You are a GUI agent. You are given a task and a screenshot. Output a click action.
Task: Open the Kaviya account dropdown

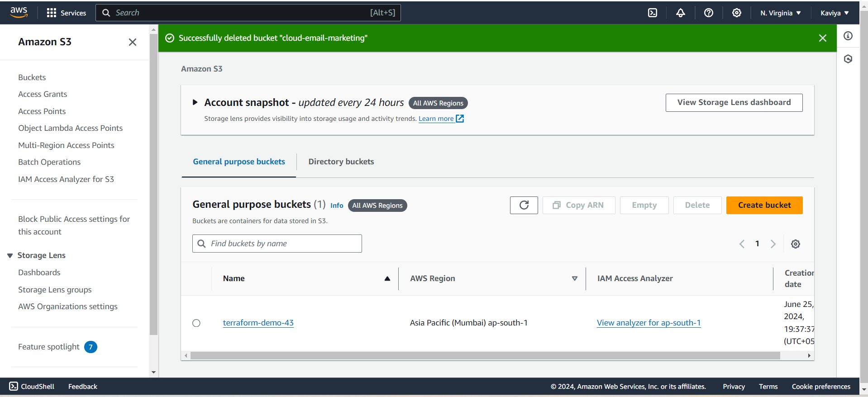835,13
